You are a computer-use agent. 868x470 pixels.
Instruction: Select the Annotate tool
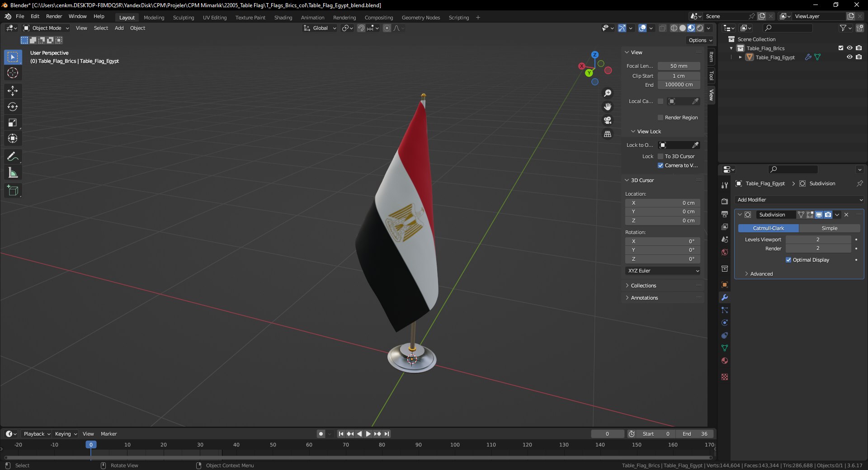(x=13, y=157)
